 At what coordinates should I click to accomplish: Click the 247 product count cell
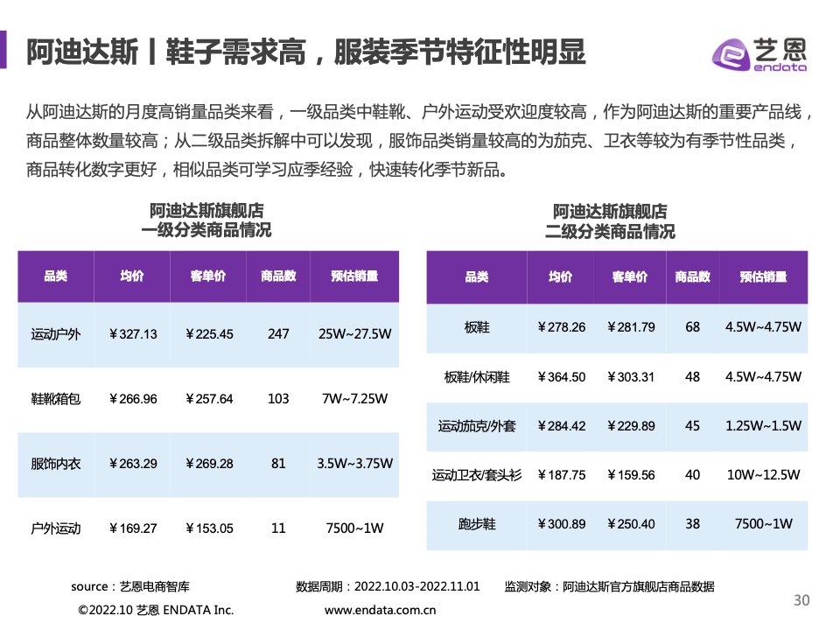point(278,334)
